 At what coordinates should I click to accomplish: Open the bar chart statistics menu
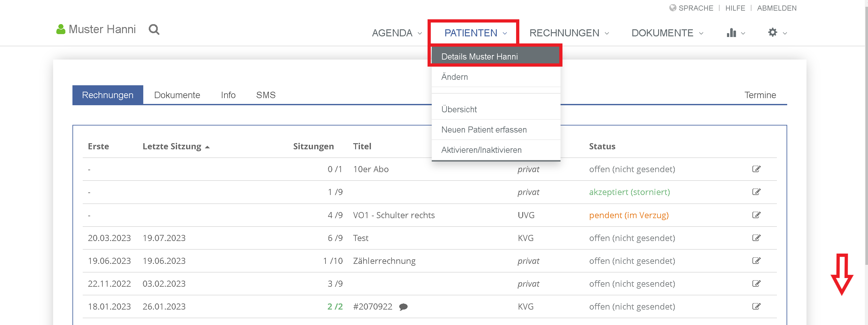[x=731, y=33]
